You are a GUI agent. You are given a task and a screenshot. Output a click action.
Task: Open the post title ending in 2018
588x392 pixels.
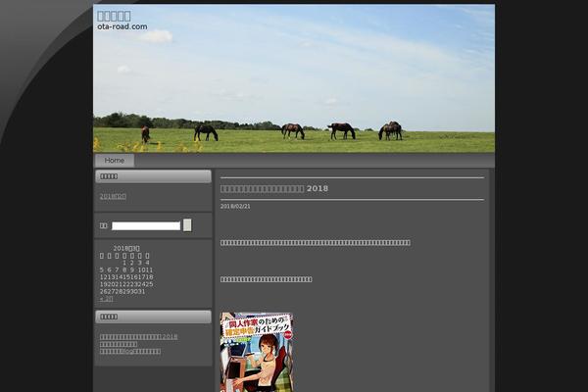(x=274, y=189)
